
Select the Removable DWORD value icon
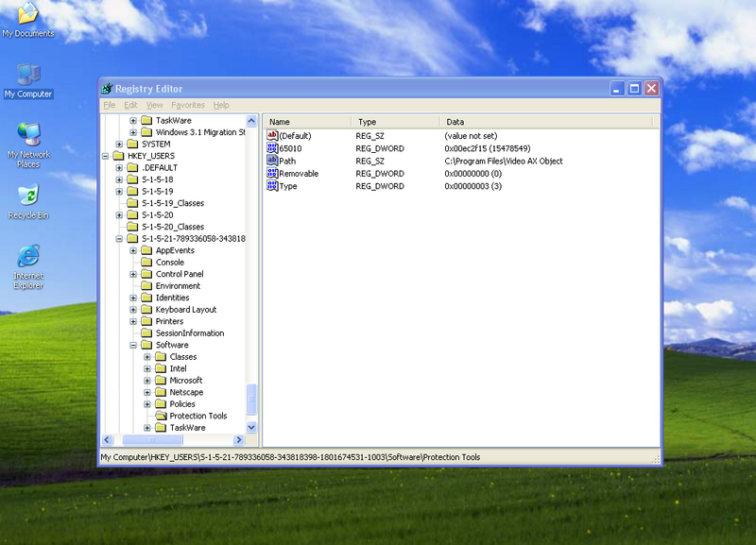(x=272, y=173)
